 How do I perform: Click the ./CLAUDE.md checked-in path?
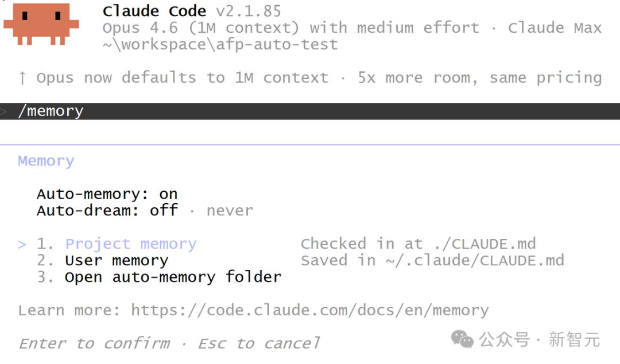485,244
